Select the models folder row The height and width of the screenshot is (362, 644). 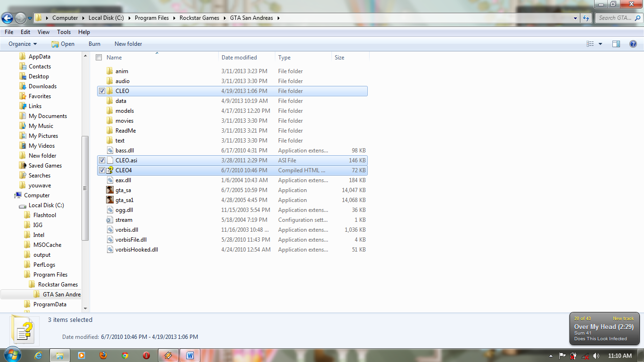coord(232,111)
